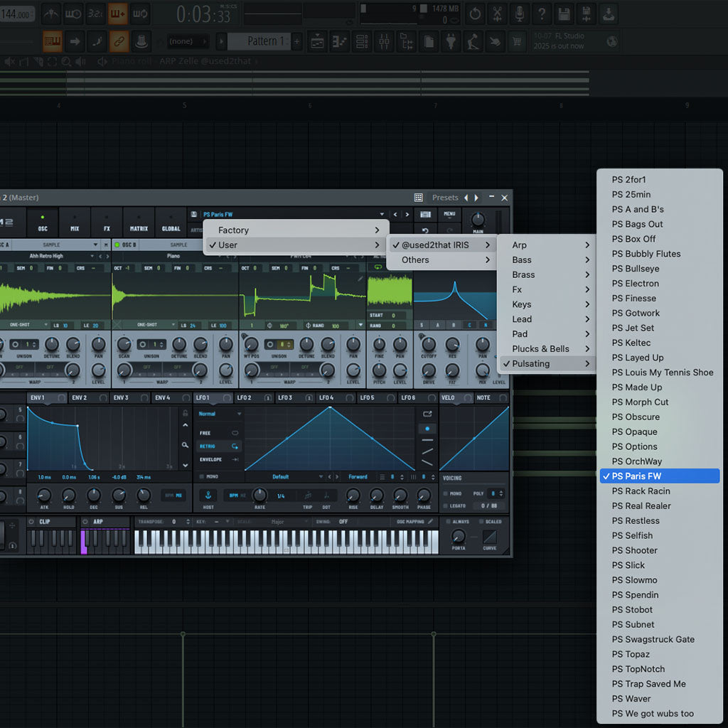Enable the VOICING MONO checkbox
This screenshot has width=728, height=728.
[445, 493]
